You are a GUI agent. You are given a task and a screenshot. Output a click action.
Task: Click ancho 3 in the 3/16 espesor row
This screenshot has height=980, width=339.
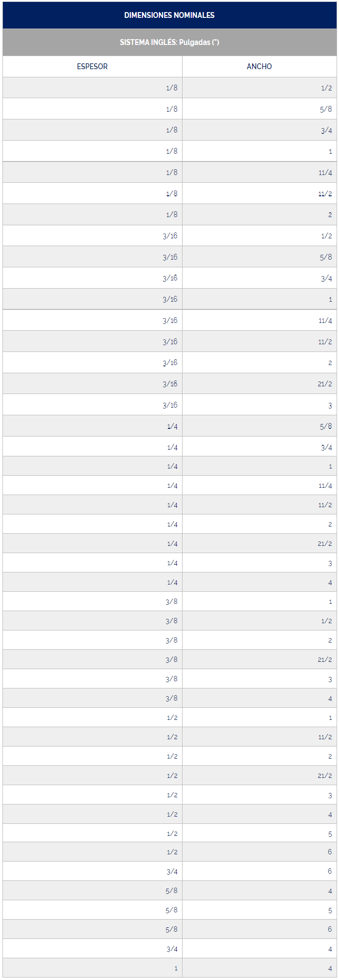point(330,405)
